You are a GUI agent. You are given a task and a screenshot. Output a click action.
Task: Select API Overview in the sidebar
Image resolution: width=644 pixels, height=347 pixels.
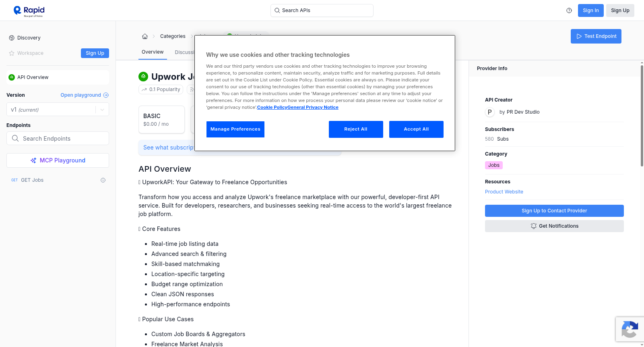(58, 77)
